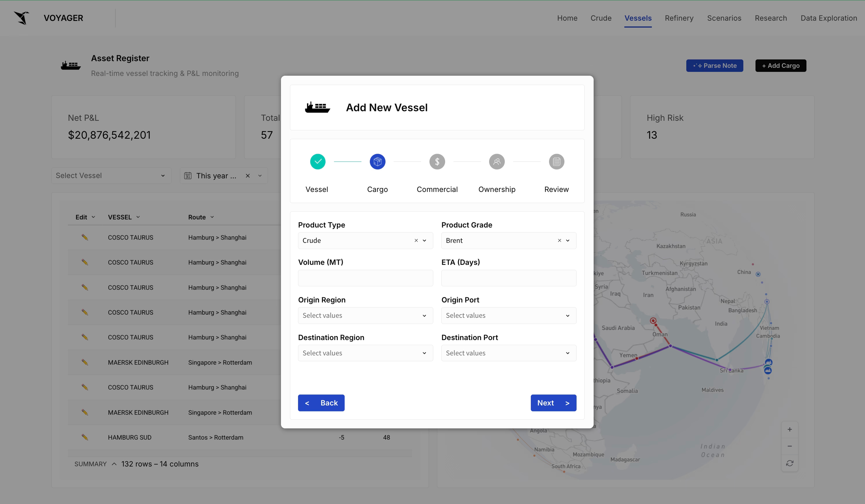
Task: Select the Vessels tab
Action: pos(638,18)
